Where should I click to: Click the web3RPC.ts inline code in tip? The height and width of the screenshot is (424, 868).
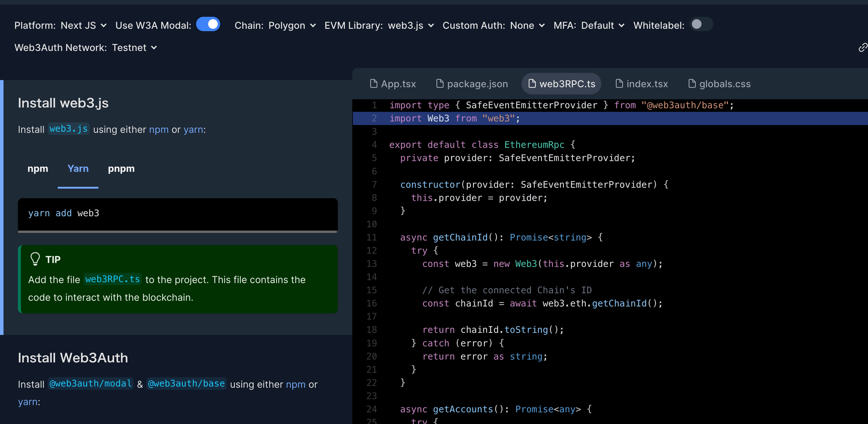[x=112, y=279]
